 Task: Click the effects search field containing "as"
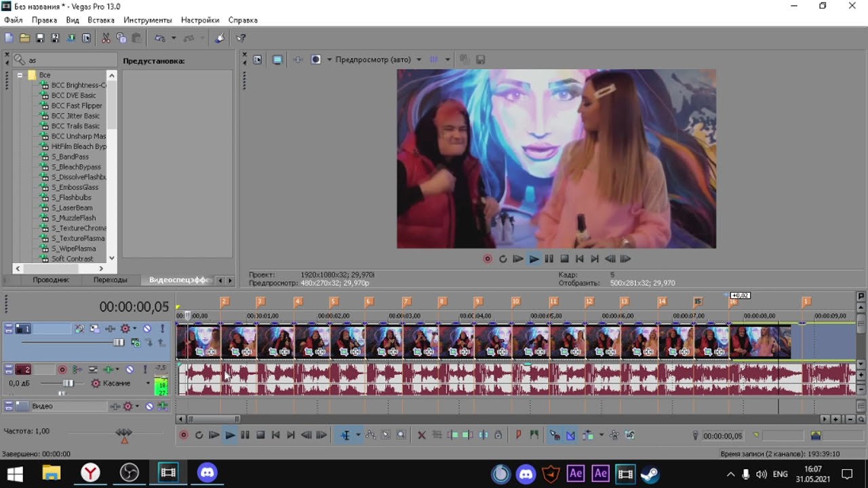pyautogui.click(x=64, y=60)
